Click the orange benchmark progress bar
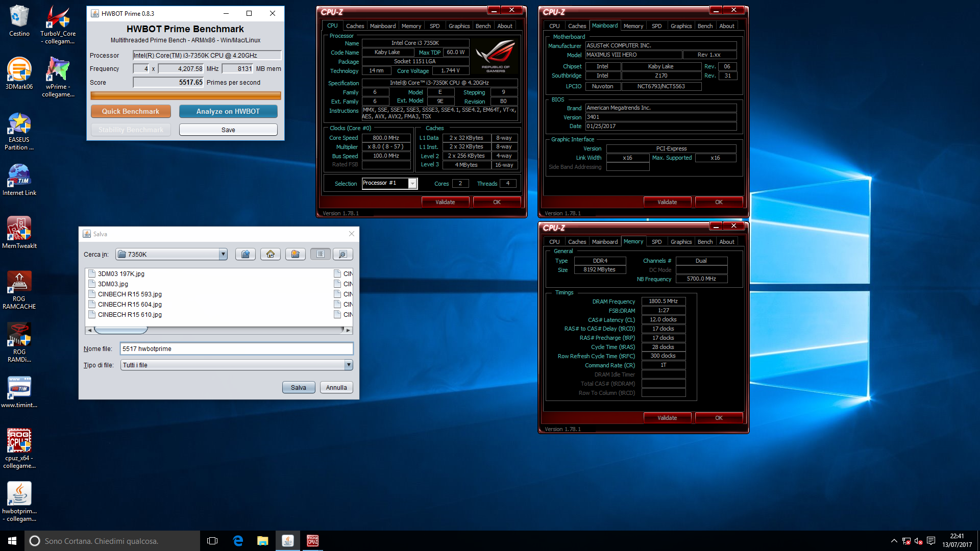 [x=186, y=95]
